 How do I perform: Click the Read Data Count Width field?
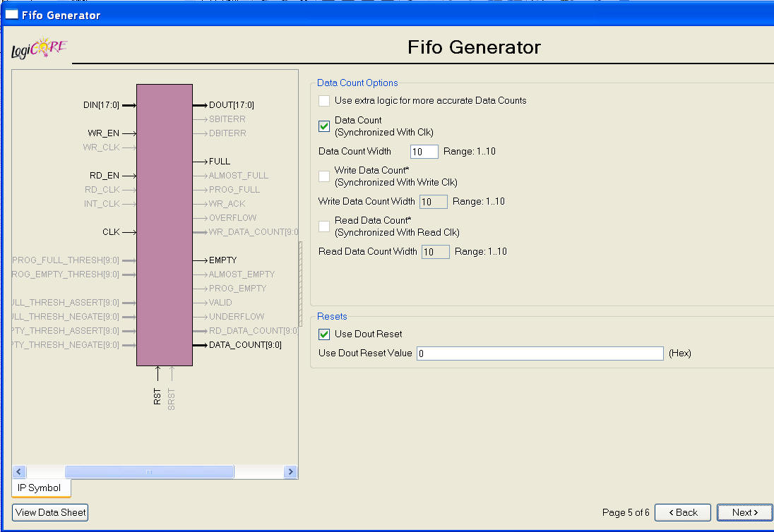pos(435,252)
